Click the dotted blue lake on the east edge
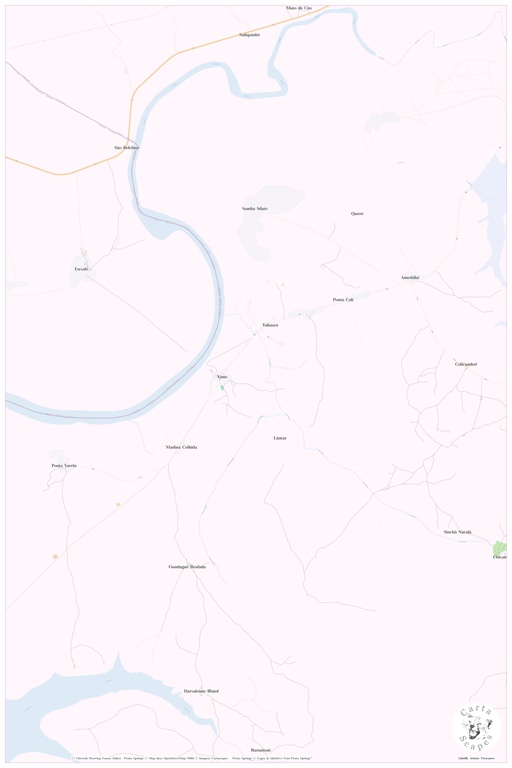512x768 pixels. [x=491, y=218]
